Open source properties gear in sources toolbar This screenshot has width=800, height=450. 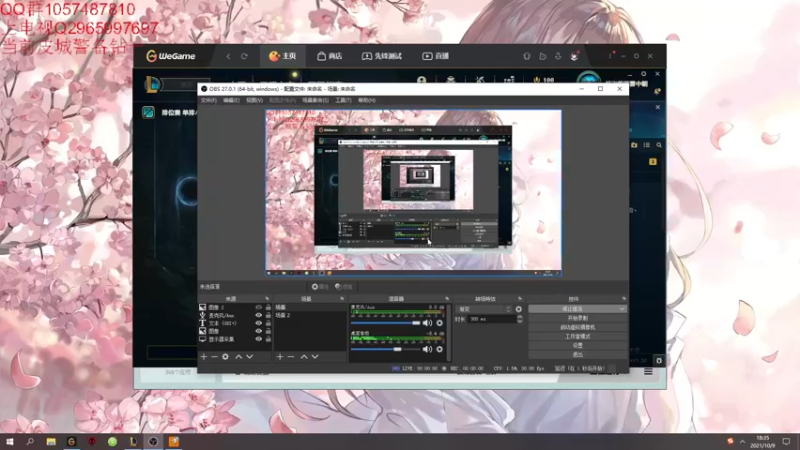coord(226,357)
